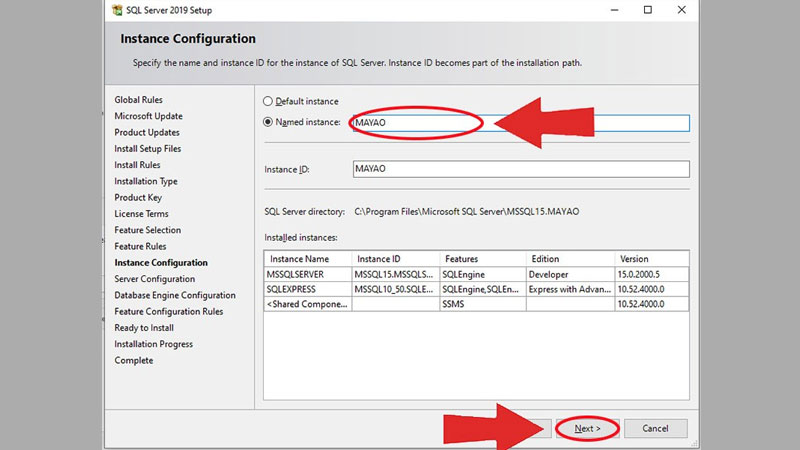
Task: Close the SQL Server Setup window
Action: click(x=682, y=10)
